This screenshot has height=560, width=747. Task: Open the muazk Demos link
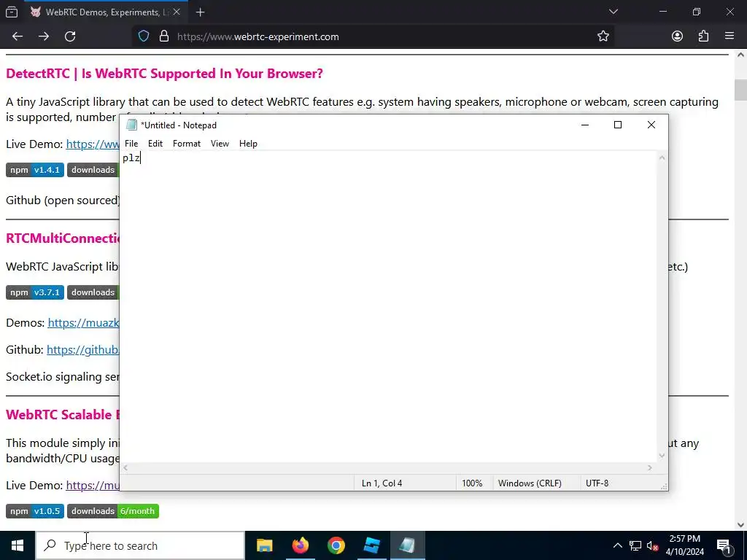[83, 323]
